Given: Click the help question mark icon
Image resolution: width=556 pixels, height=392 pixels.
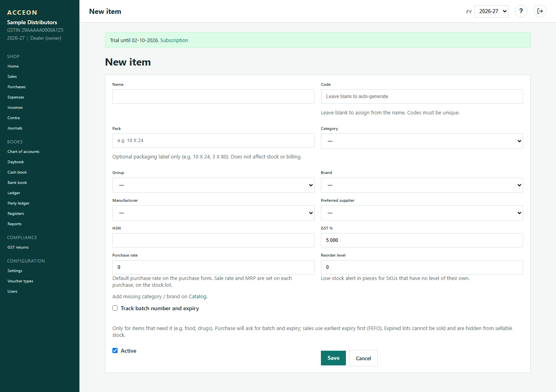Looking at the screenshot, I should click(521, 11).
